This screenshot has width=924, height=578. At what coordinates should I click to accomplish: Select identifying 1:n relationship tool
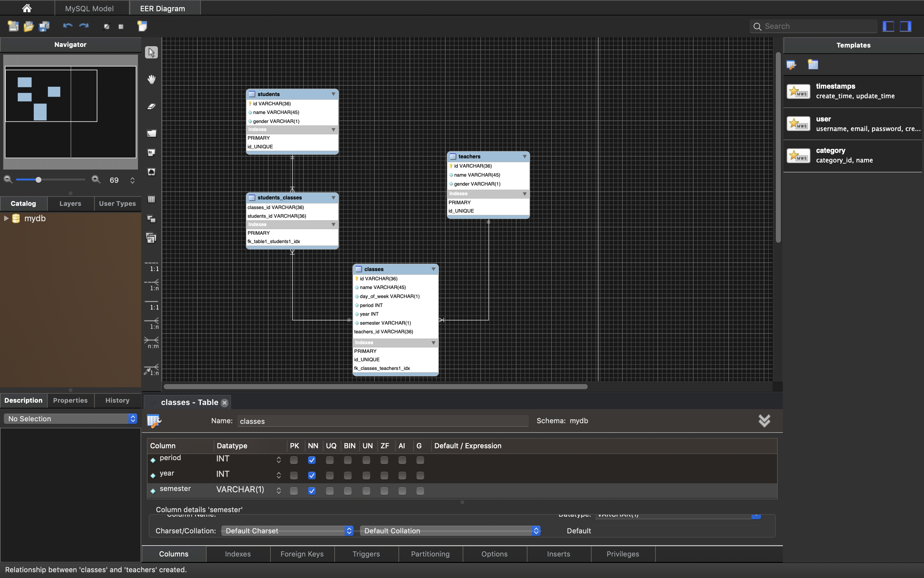tap(151, 324)
